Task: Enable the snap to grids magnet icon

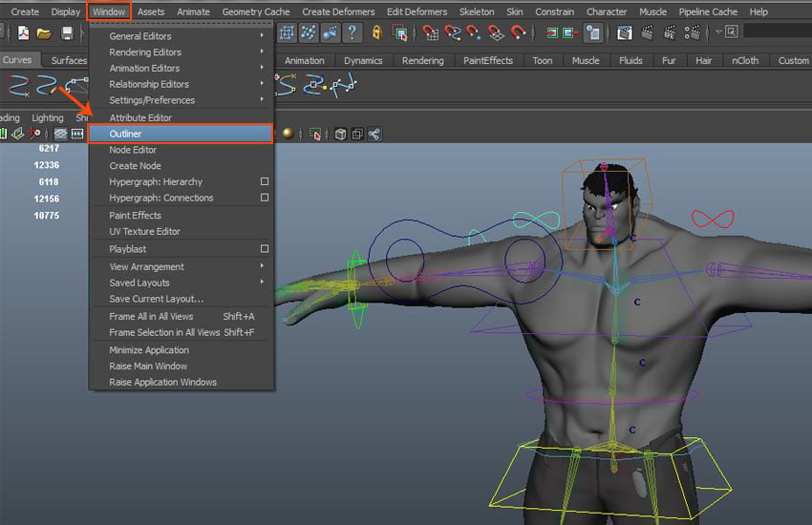Action: (x=430, y=32)
